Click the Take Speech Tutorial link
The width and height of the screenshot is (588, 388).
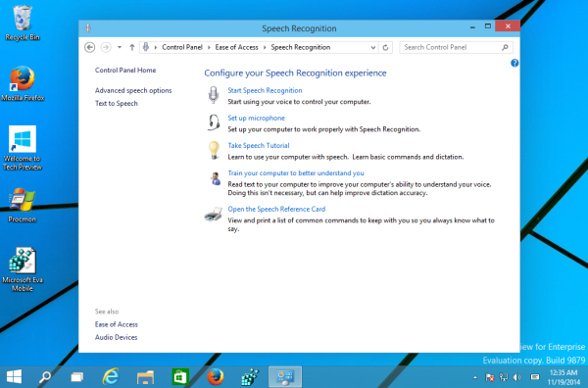coord(259,145)
